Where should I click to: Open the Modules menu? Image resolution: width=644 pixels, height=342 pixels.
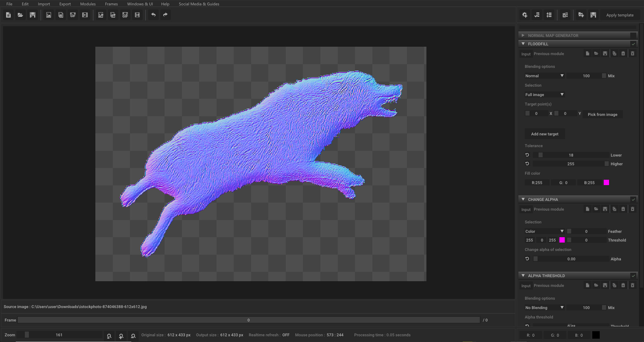point(88,4)
